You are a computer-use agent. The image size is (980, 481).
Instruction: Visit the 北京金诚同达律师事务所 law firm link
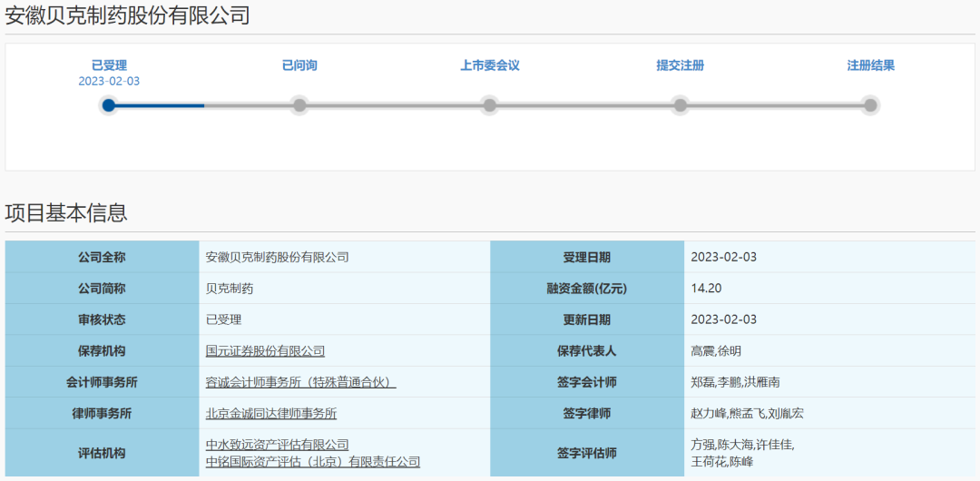click(271, 414)
